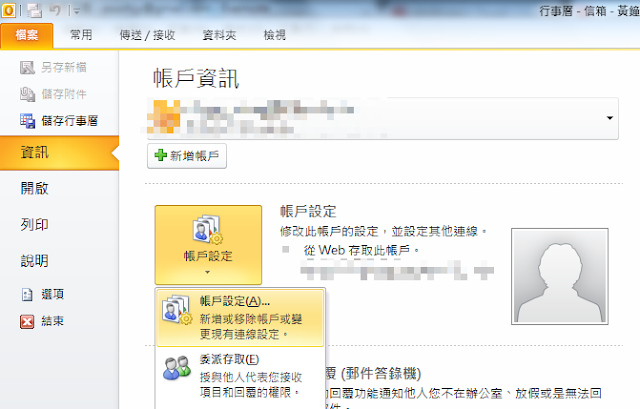
Task: Click the 委派存取 two-people icon
Action: pyautogui.click(x=177, y=368)
